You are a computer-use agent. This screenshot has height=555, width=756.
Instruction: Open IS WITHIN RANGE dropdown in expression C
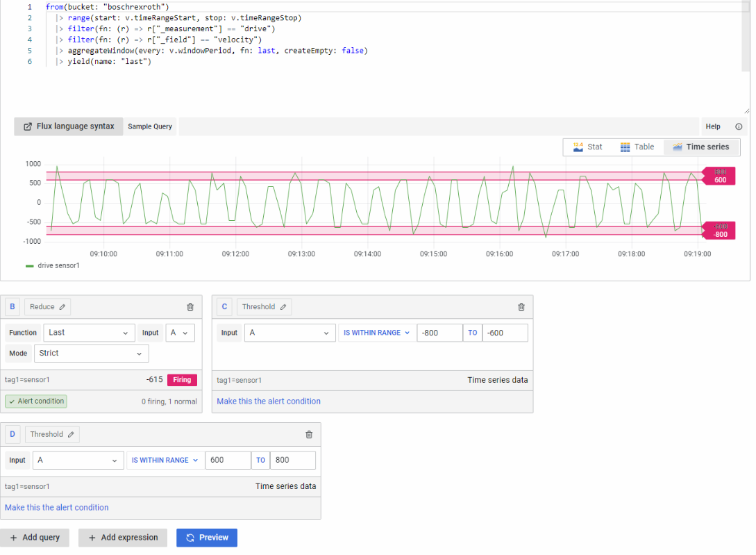coord(377,333)
